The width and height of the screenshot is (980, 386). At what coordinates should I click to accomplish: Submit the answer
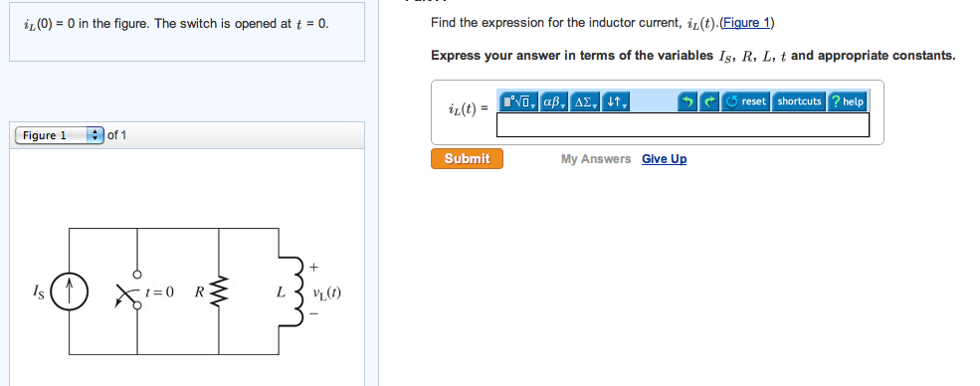[x=467, y=158]
